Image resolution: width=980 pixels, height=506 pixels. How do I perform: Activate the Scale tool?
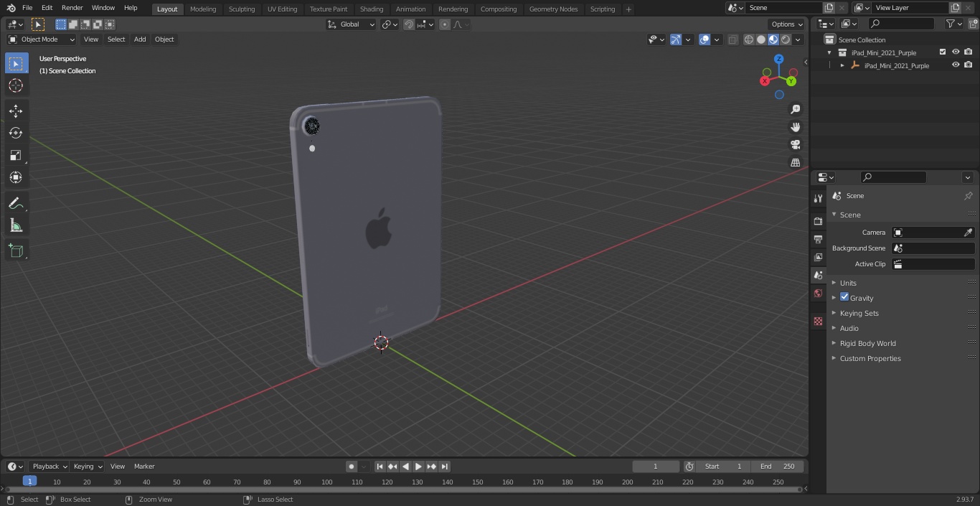16,155
